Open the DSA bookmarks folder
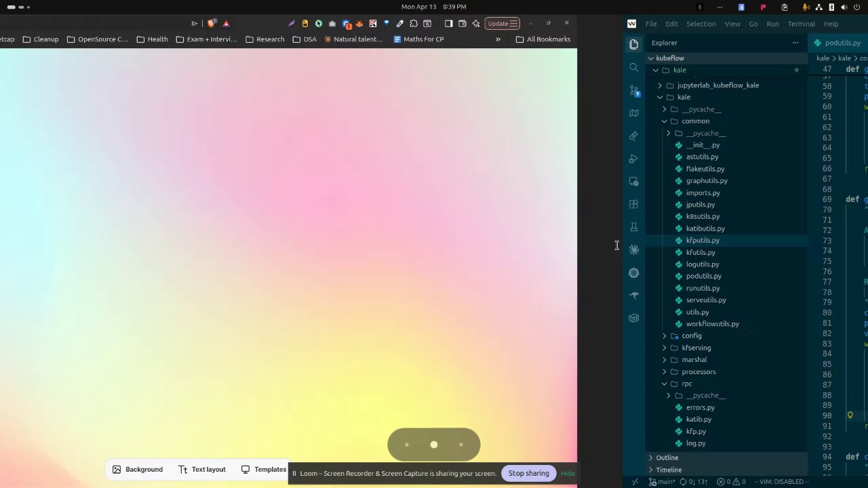Viewport: 868px width, 488px height. 304,39
